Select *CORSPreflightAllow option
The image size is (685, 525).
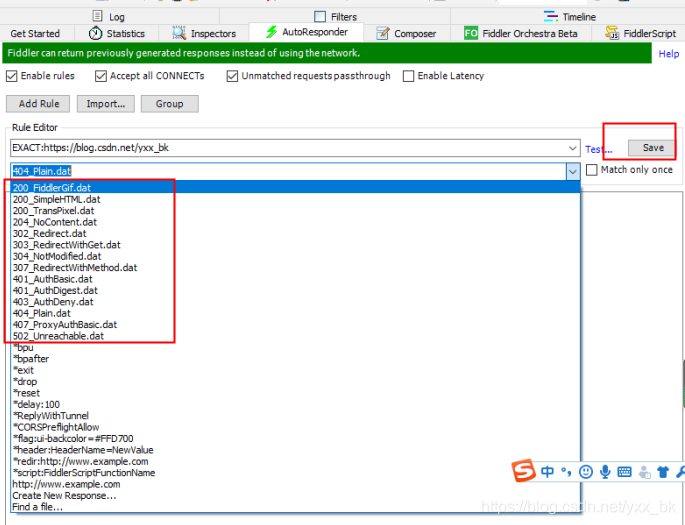click(296, 427)
